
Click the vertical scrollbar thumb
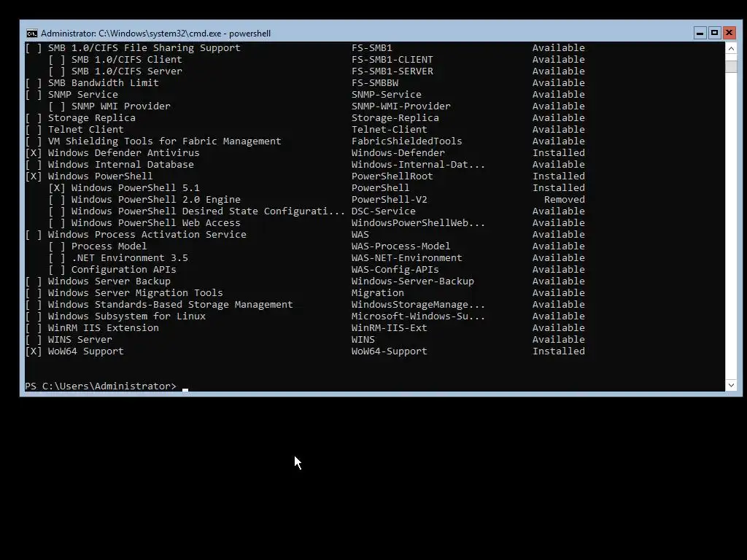point(731,66)
